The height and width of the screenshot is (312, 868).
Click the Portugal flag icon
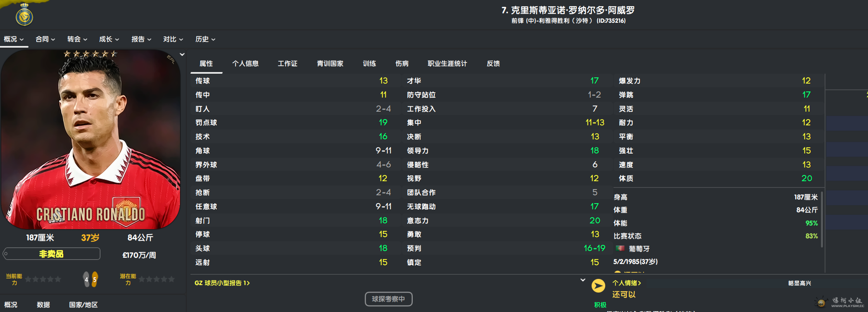point(620,248)
